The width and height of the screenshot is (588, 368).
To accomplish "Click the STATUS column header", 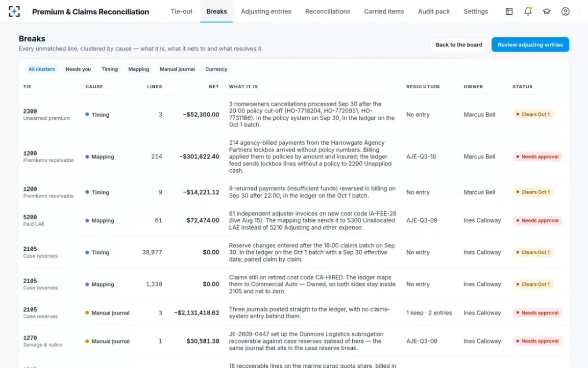I will click(x=522, y=87).
